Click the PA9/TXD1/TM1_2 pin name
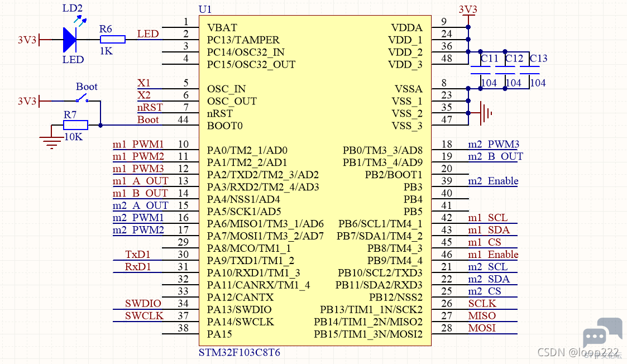The image size is (627, 364). [x=250, y=260]
